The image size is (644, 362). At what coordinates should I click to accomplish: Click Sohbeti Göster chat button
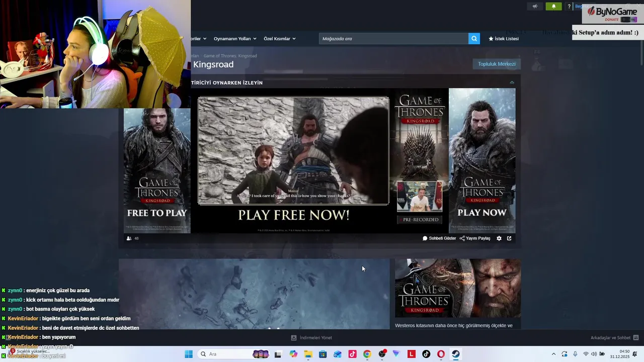pos(439,238)
